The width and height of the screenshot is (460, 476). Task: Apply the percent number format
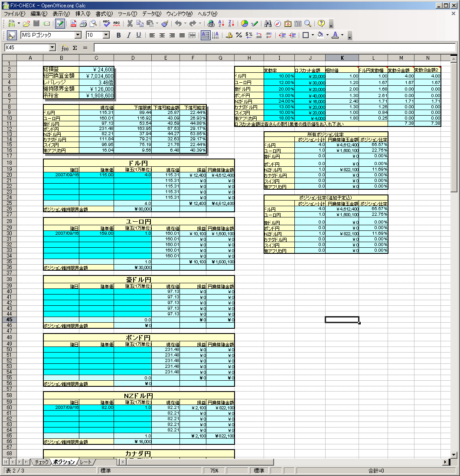(239, 35)
